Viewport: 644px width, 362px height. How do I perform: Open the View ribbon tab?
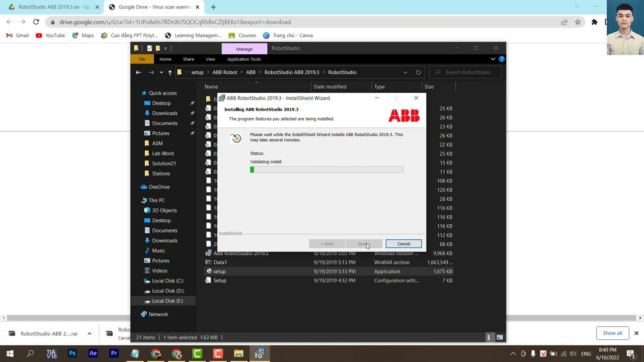(x=210, y=59)
